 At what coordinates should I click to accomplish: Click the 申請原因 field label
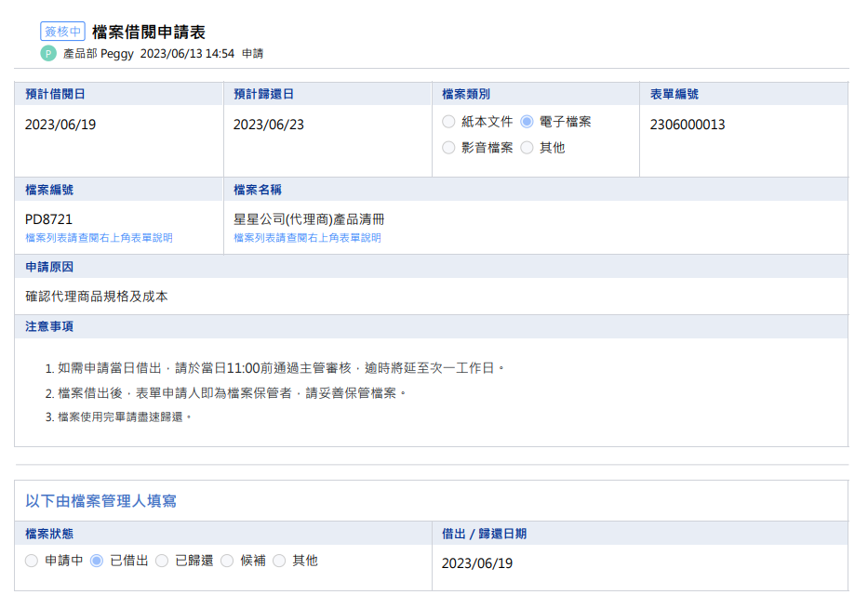point(49,267)
